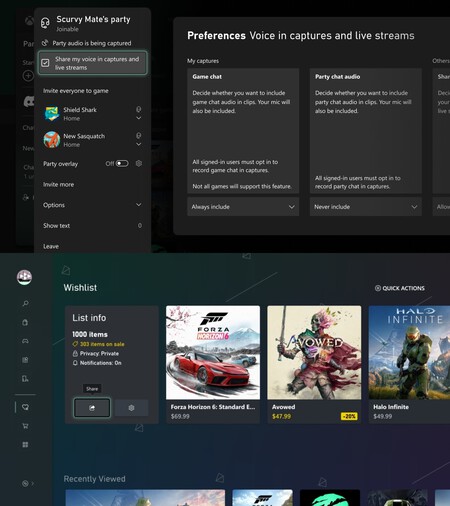Click the sale tag icon in List info
Viewport: 450px width, 506px height.
(75, 344)
